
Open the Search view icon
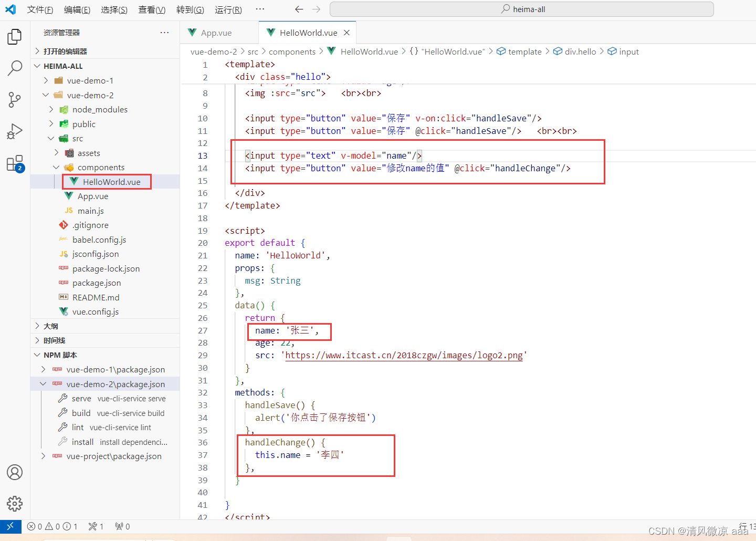(15, 68)
